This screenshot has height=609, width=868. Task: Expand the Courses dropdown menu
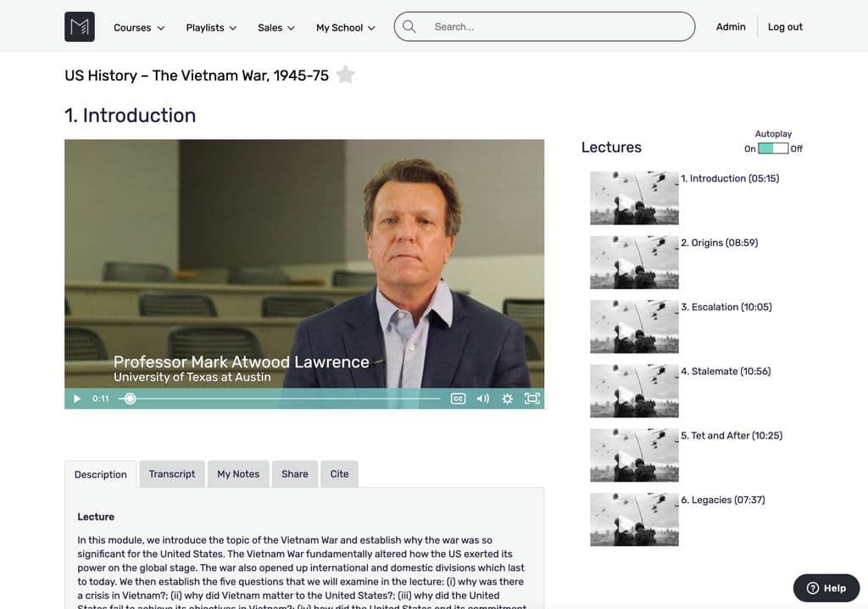point(139,27)
